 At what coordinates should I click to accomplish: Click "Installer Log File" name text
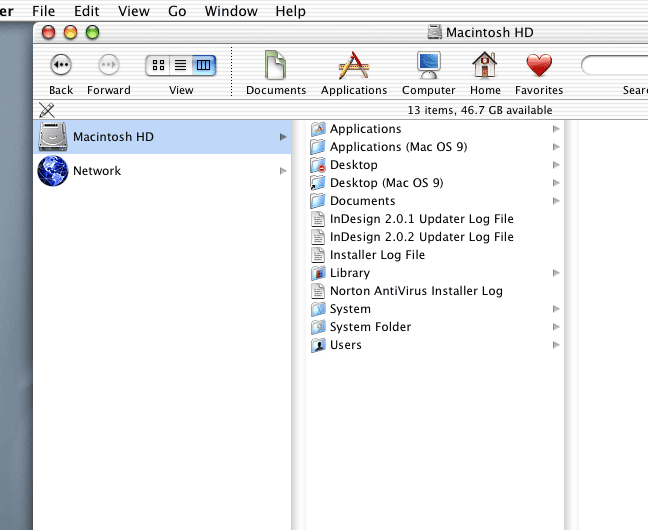(377, 255)
